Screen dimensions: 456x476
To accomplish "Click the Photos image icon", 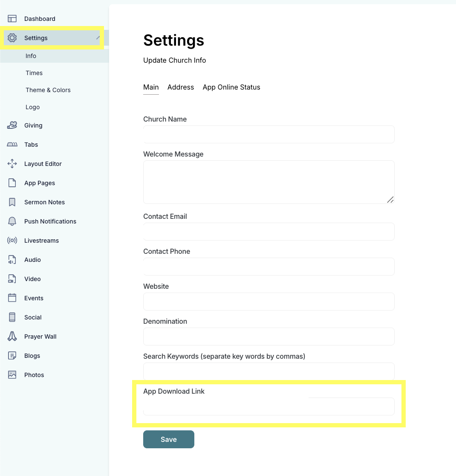I will click(12, 374).
